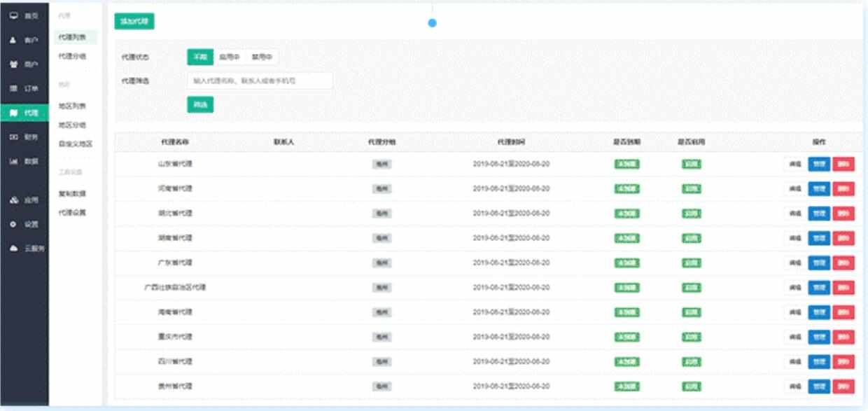
Task: Open the 首页 home icon in sidebar
Action: [x=13, y=15]
